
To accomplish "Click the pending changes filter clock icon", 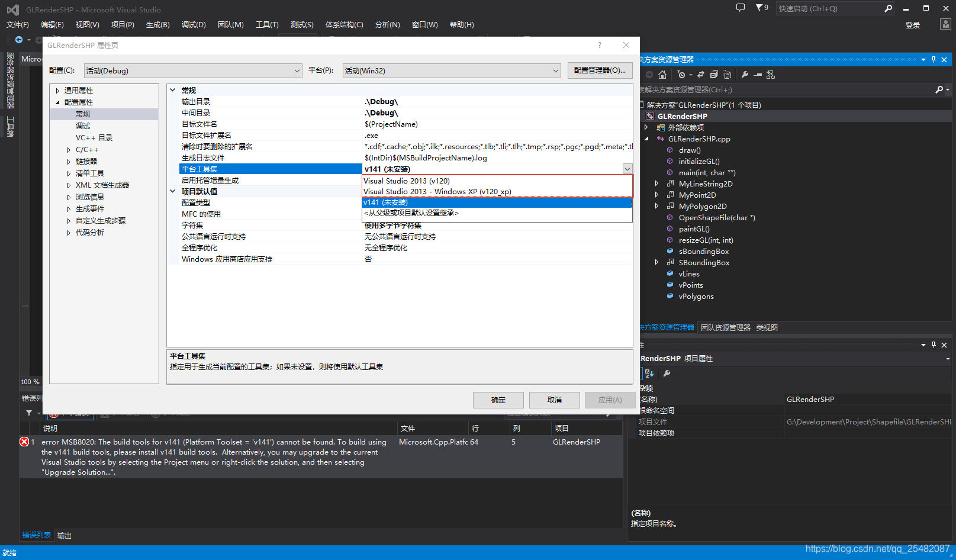I will [x=682, y=75].
